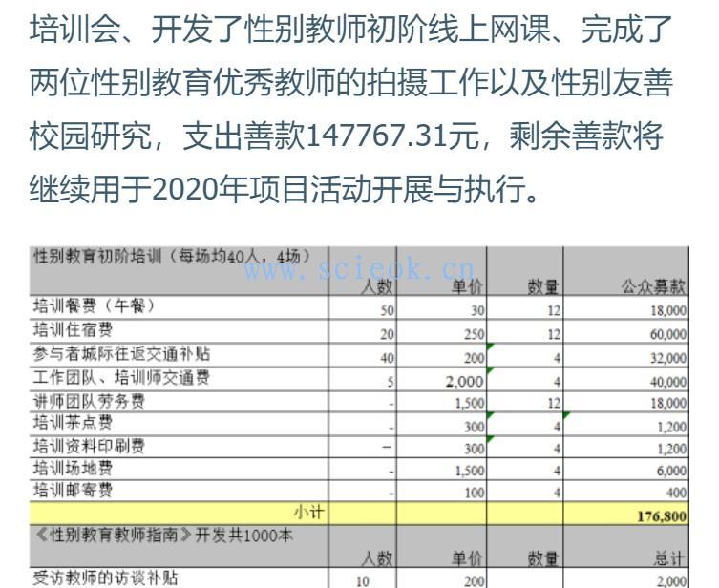Click the 培训住宿费 row label
719x588 pixels.
[x=74, y=330]
